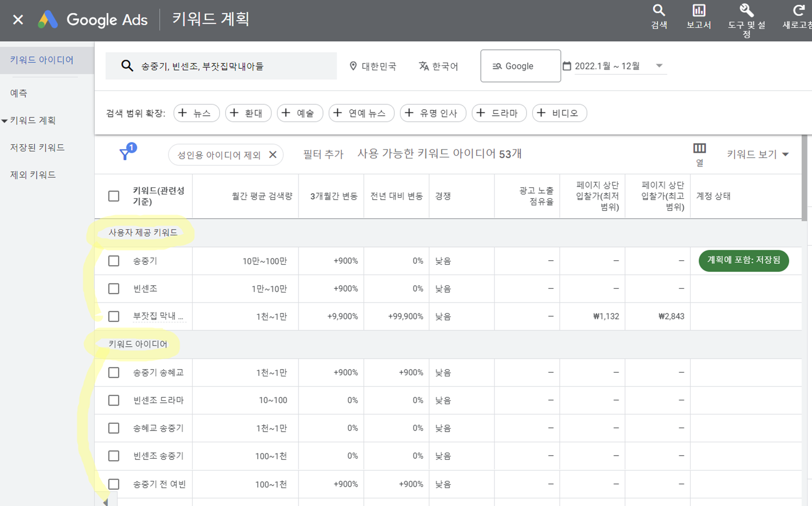The image size is (812, 506).
Task: Select the 빈센조 드라마 row checkbox
Action: [114, 400]
